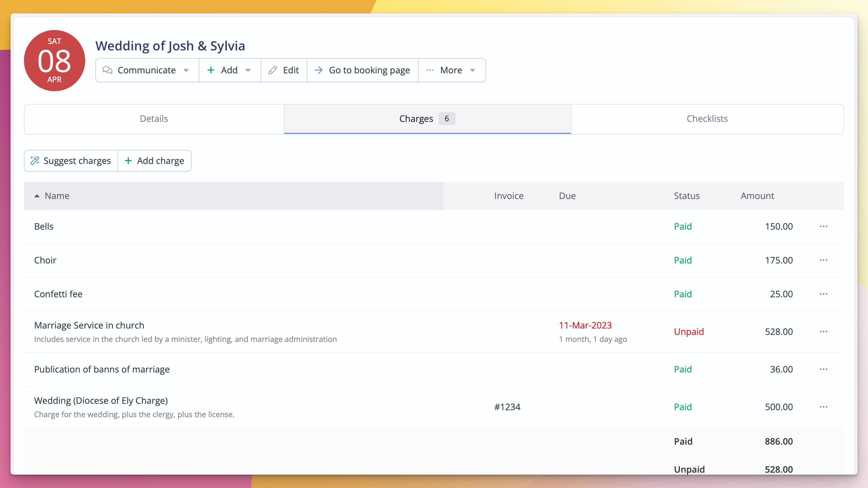Click the overdue date 11-Mar-2023

585,325
